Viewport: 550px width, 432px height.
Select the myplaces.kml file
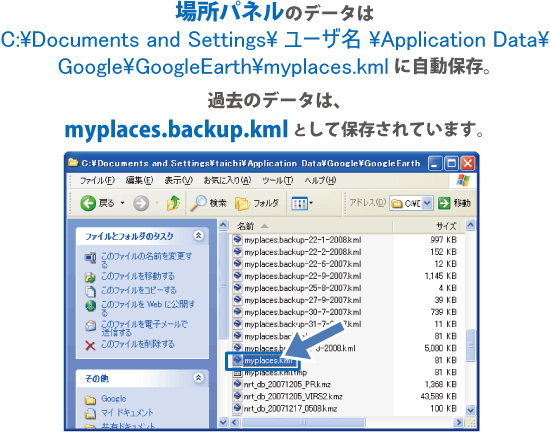tap(268, 360)
